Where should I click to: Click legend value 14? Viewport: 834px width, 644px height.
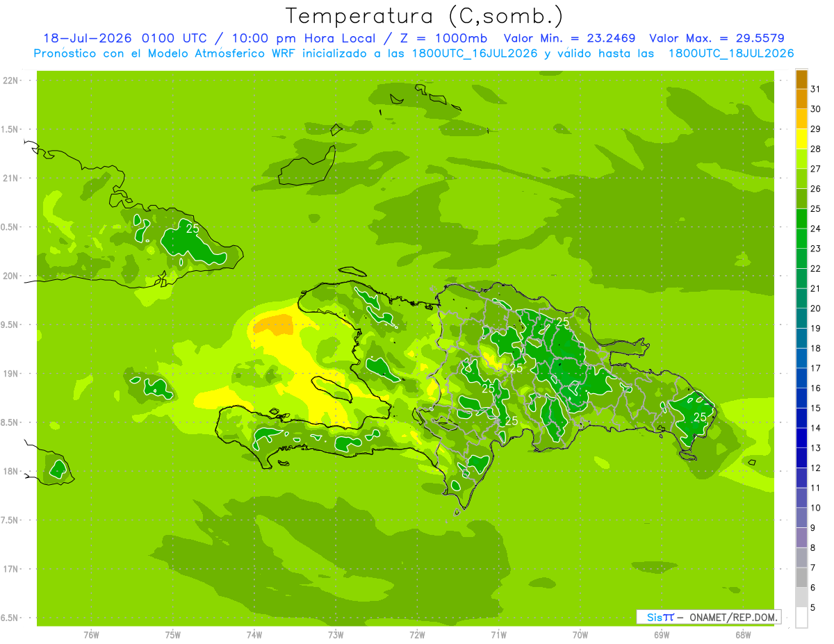pyautogui.click(x=816, y=428)
